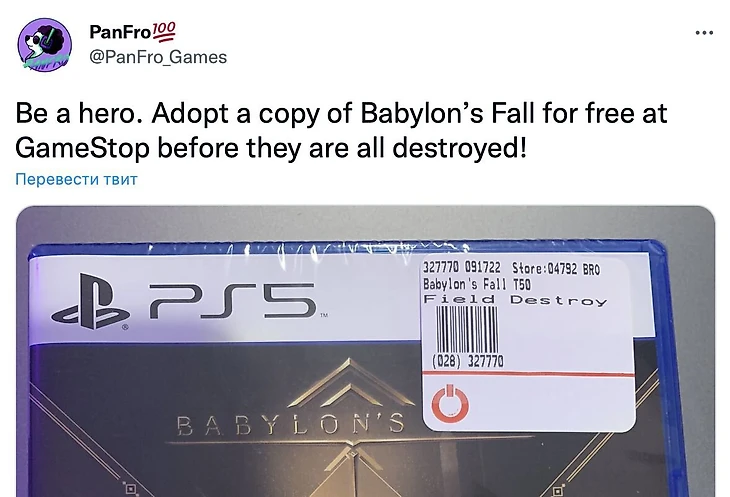Click the small square ornament at cover's lower right

point(558,490)
